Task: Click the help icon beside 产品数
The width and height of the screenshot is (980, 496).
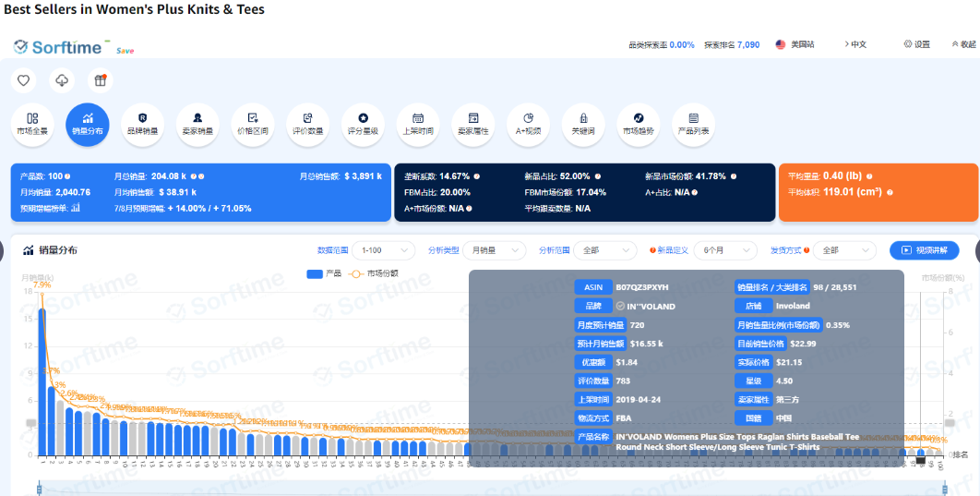Action: [67, 176]
